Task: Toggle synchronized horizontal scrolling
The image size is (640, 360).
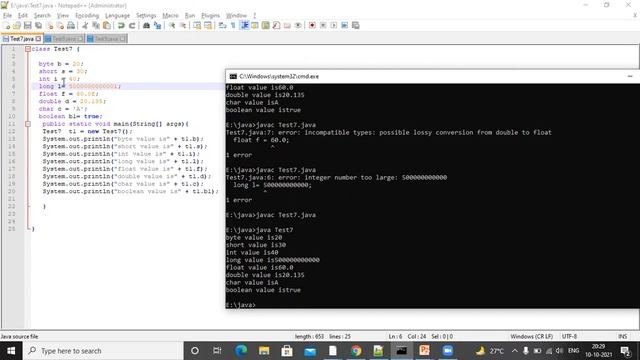Action: (208, 25)
